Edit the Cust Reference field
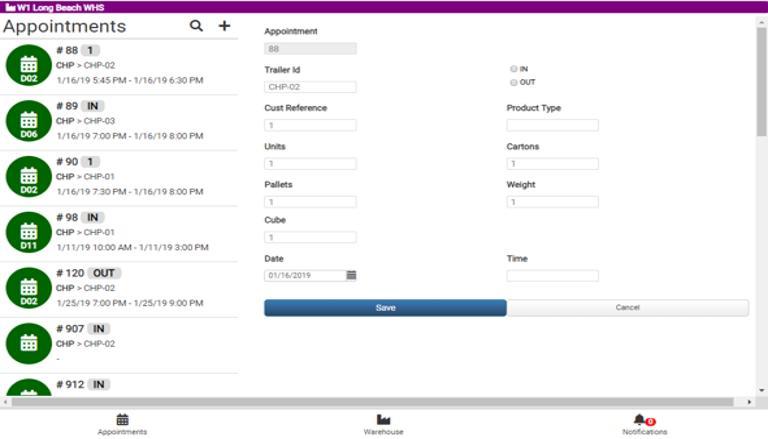 [311, 125]
